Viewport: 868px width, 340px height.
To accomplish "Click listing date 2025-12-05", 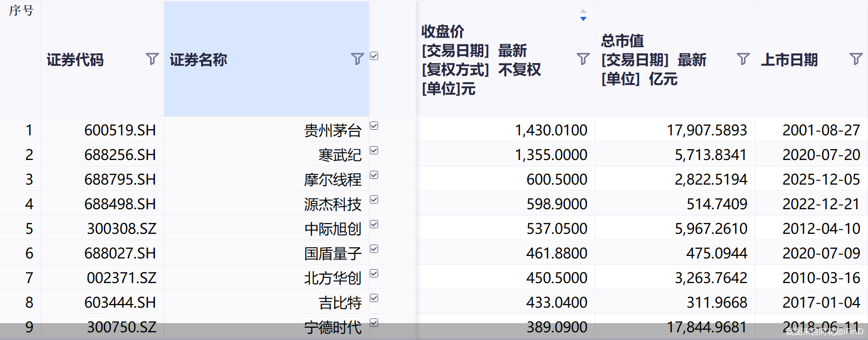I will point(821,179).
